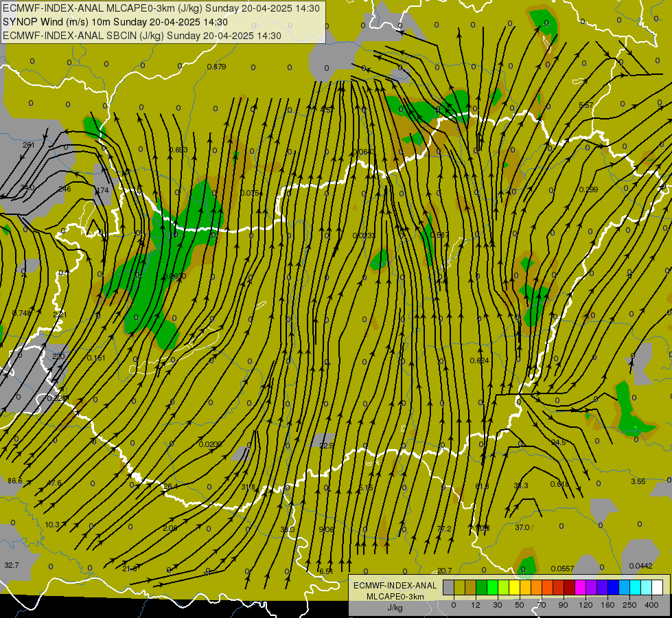Image resolution: width=672 pixels, height=618 pixels.
Task: Click the map value 174
Action: [x=102, y=190]
